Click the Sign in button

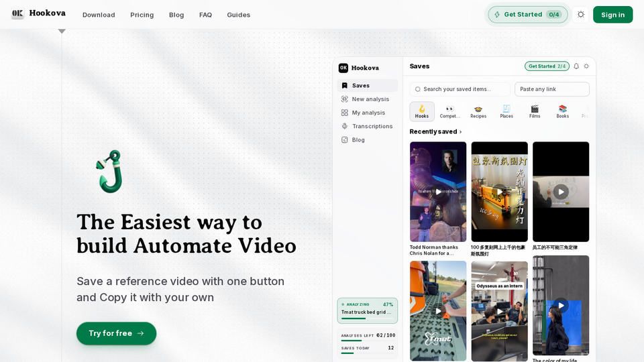[x=612, y=15]
